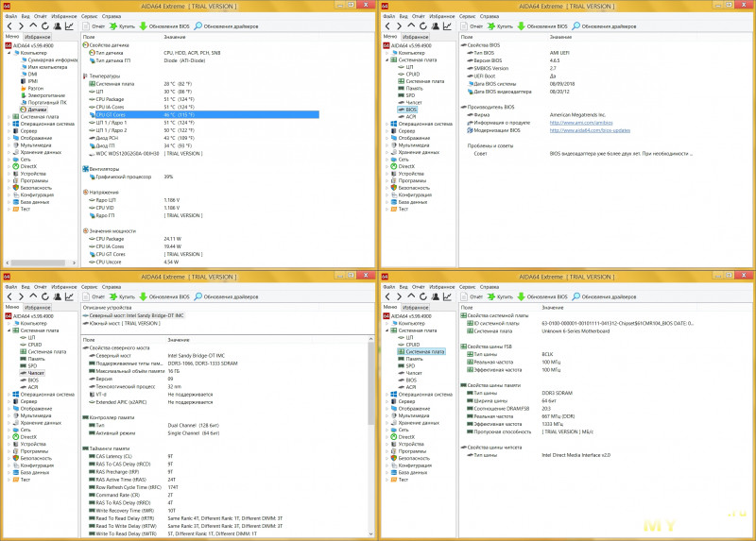Screen dimensions: 756x541
Task: Expand Операционная система in the sensor window tree
Action: tap(9, 124)
